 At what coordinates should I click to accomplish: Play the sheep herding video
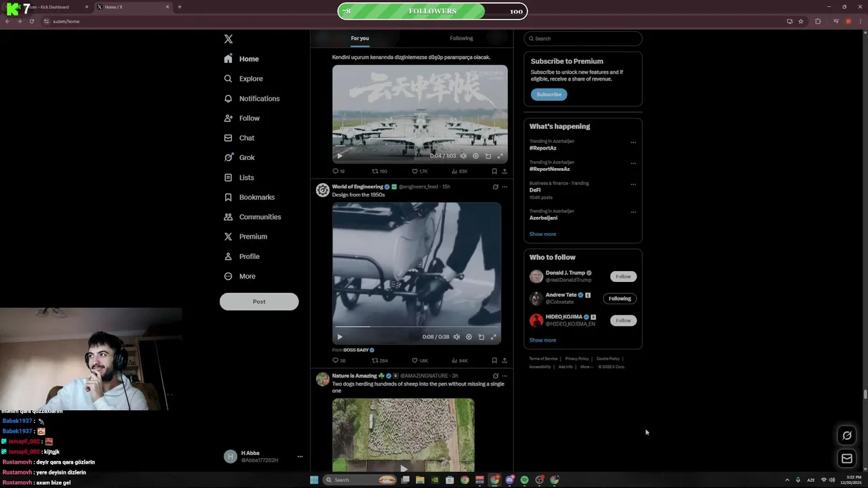403,468
